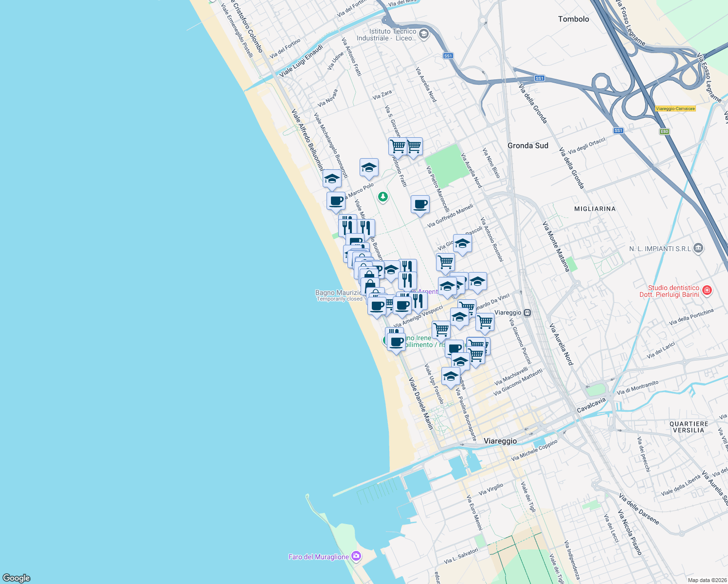Click the Via Antonio Rosmini label
Image resolution: width=728 pixels, height=584 pixels.
[x=491, y=239]
